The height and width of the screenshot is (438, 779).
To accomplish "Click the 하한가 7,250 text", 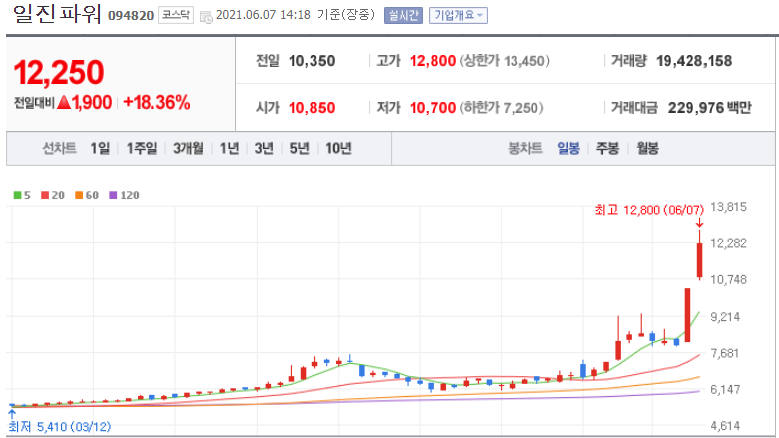I will pos(501,108).
